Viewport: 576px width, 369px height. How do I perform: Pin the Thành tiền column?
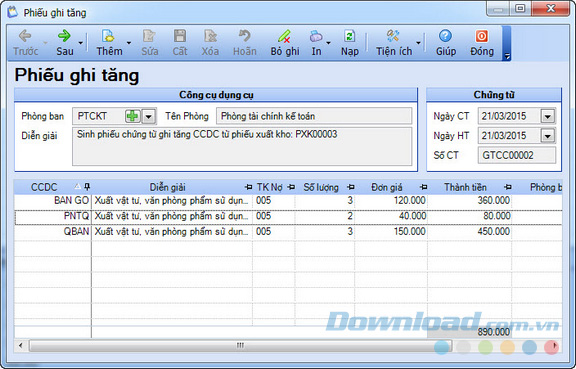[x=508, y=187]
